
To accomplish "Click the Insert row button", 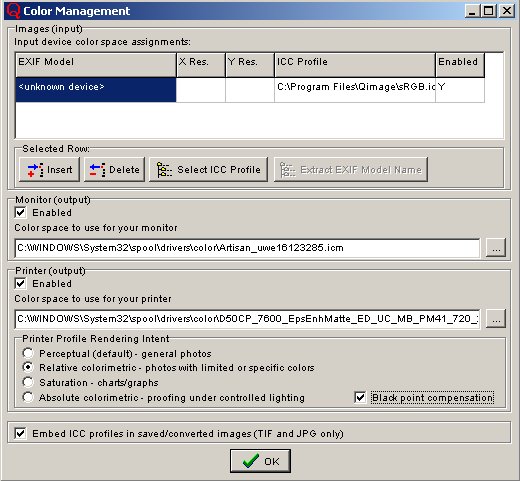I will coord(49,170).
